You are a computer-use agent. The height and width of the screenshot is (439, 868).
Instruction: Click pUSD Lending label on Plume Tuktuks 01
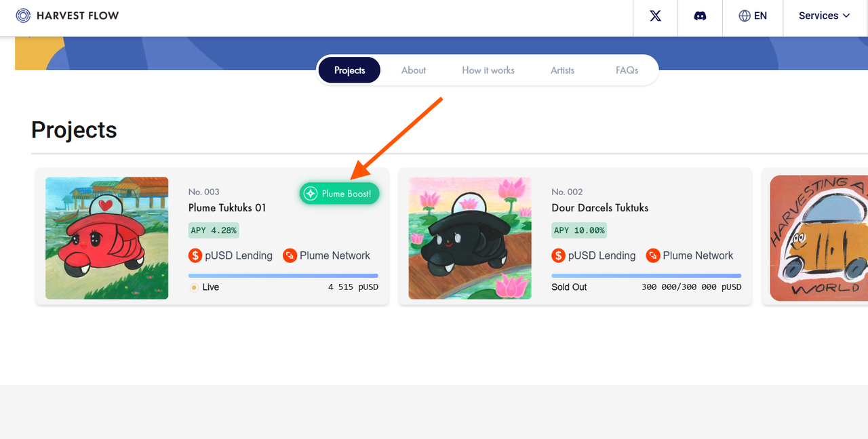239,255
